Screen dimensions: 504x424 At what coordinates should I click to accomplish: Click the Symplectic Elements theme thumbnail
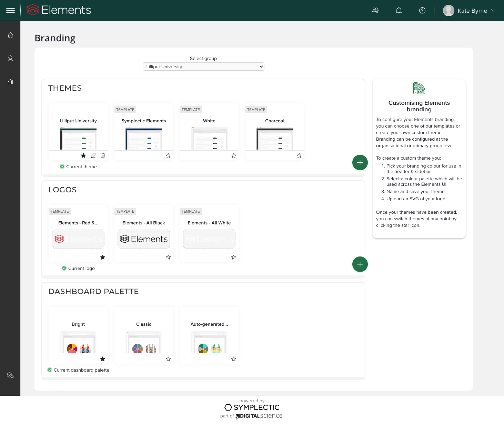[144, 139]
